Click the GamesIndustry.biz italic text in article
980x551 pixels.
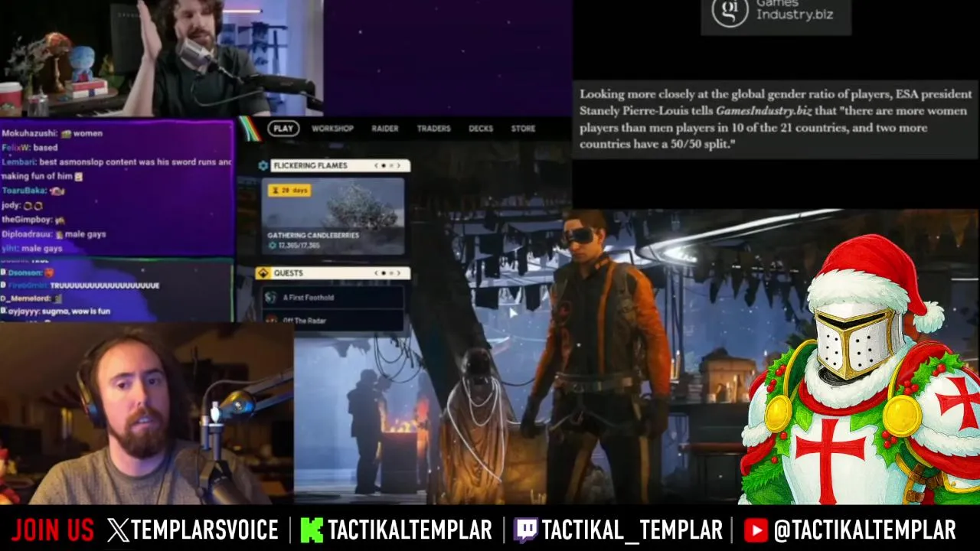[763, 111]
